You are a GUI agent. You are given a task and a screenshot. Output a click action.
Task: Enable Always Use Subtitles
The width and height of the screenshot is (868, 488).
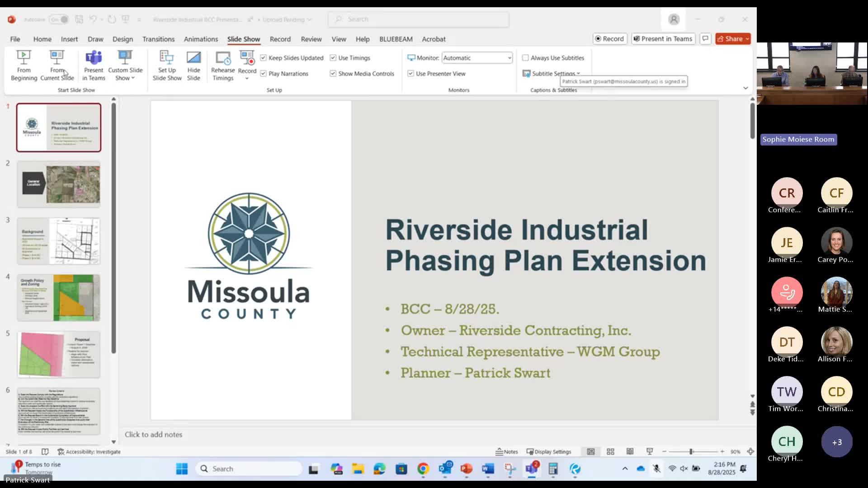pyautogui.click(x=525, y=58)
